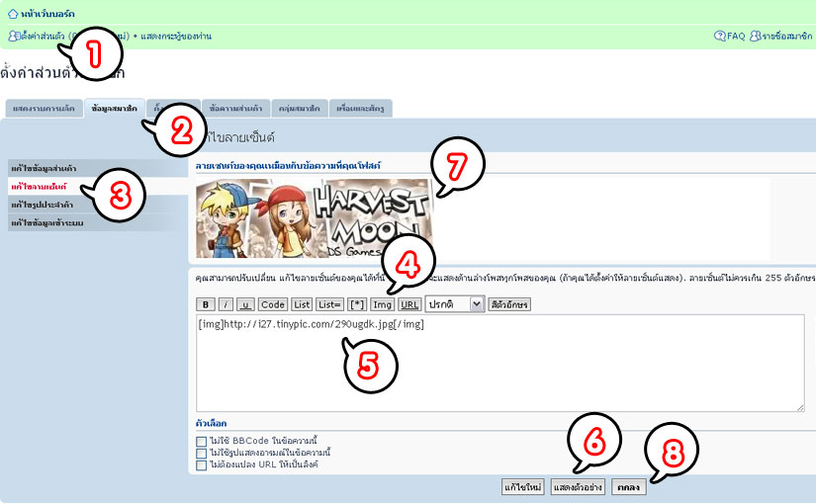Click the text area resize grip corner
Image resolution: width=816 pixels, height=504 pixels.
tap(800, 407)
